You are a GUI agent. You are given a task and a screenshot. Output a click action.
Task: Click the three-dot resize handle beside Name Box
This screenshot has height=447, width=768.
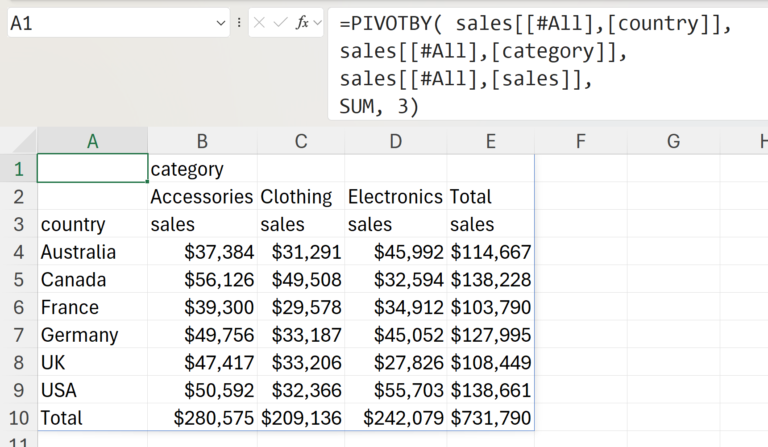click(239, 22)
